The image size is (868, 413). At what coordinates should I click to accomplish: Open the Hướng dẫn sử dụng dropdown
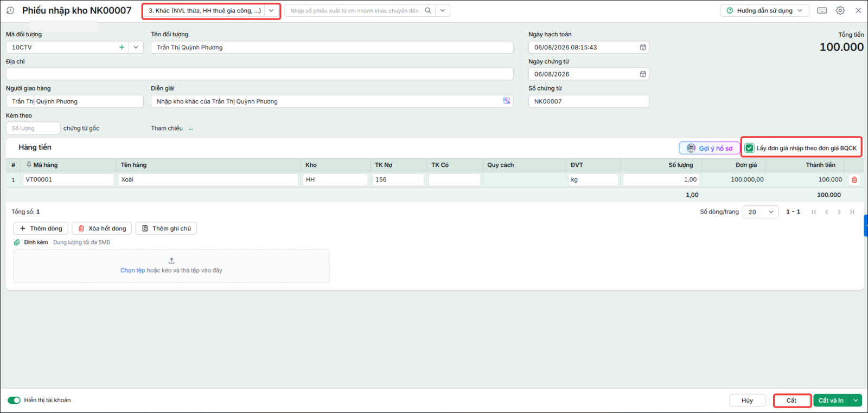(764, 10)
